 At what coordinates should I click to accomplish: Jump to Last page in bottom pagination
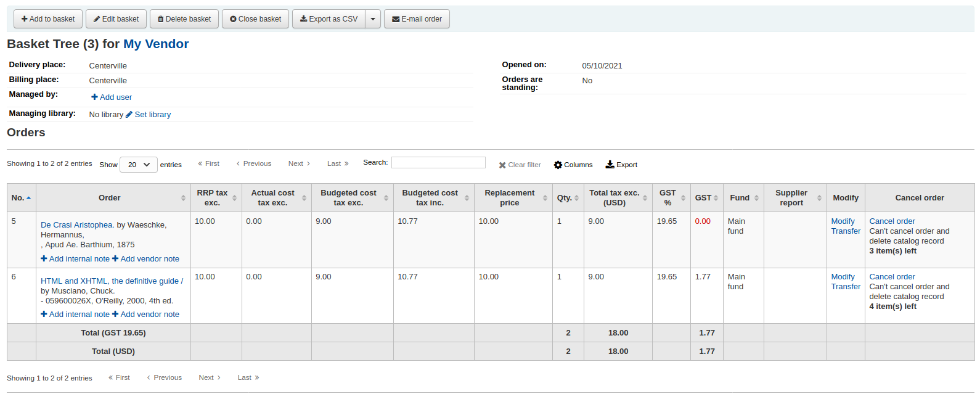[248, 377]
